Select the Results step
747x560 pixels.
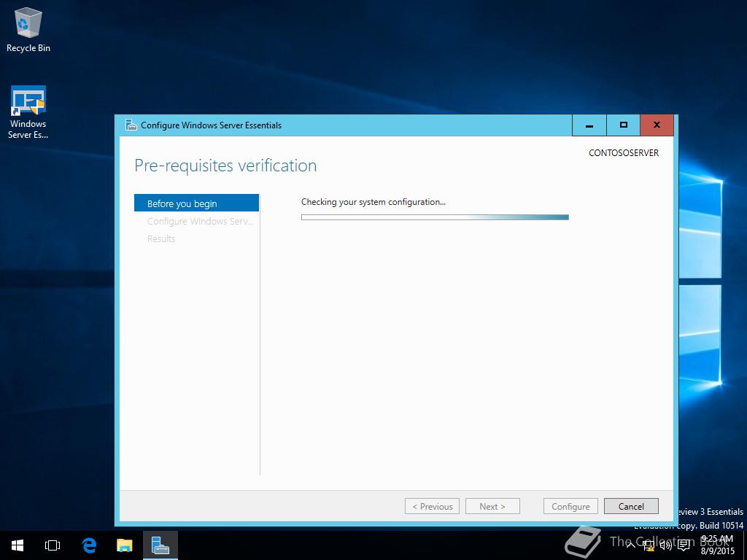click(161, 239)
